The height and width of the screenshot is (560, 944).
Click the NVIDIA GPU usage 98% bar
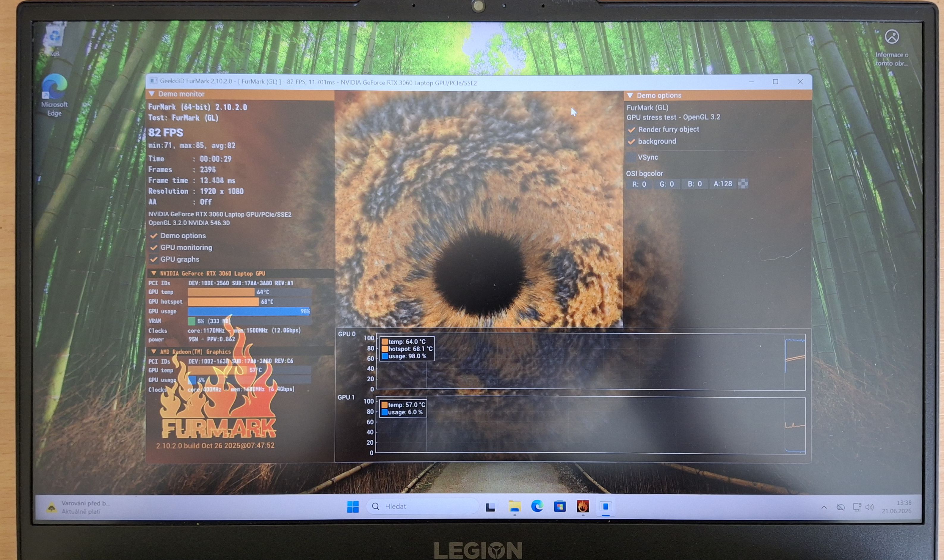point(250,311)
